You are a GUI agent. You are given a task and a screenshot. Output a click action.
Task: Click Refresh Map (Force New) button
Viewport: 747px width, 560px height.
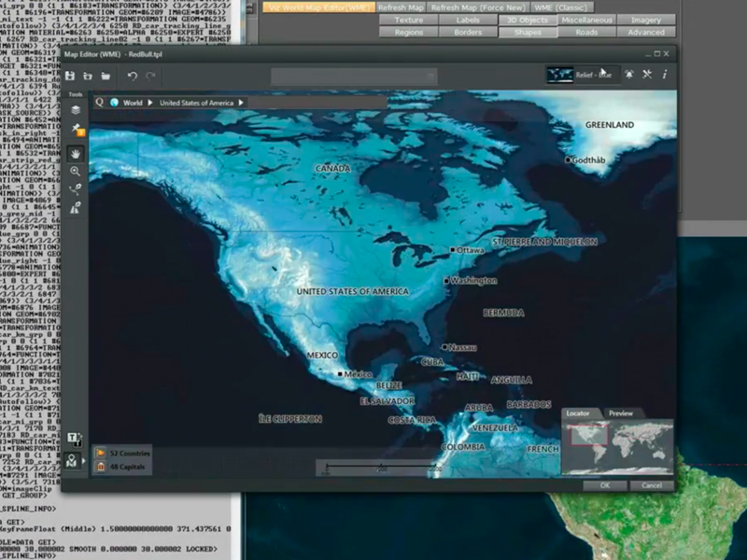pyautogui.click(x=478, y=7)
